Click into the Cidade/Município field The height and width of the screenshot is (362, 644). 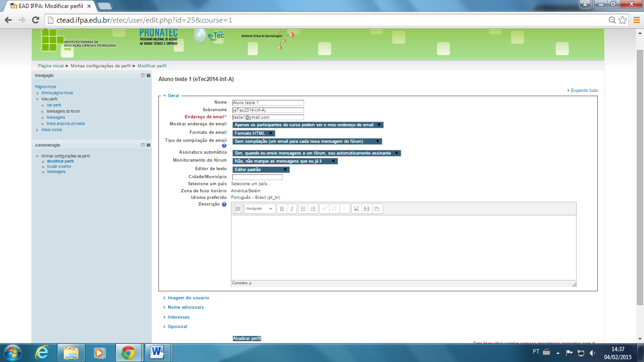[257, 177]
